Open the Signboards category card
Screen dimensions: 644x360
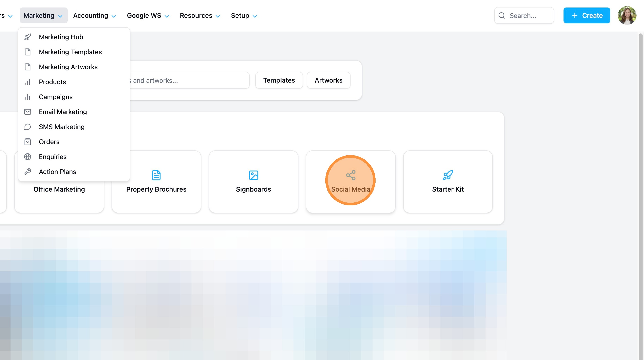coord(253,182)
